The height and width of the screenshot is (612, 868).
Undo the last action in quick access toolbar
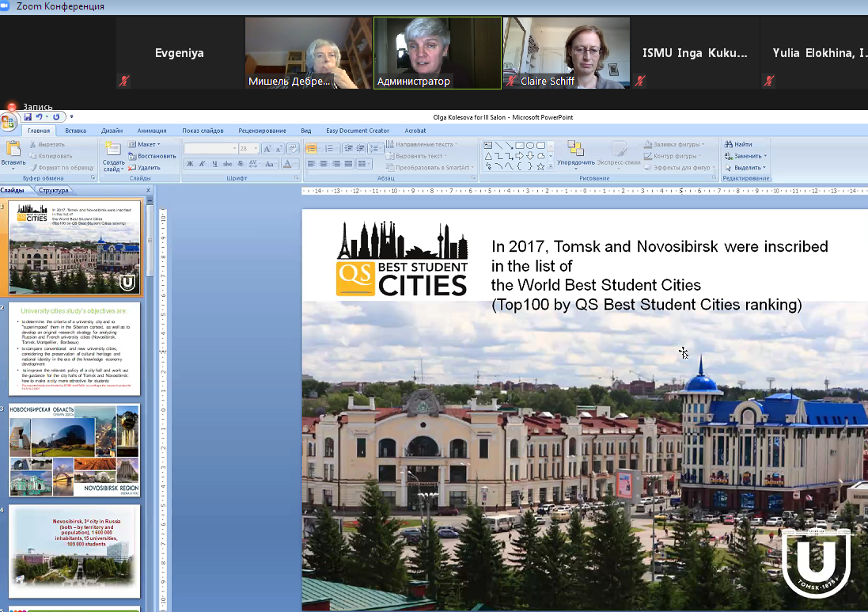[39, 117]
